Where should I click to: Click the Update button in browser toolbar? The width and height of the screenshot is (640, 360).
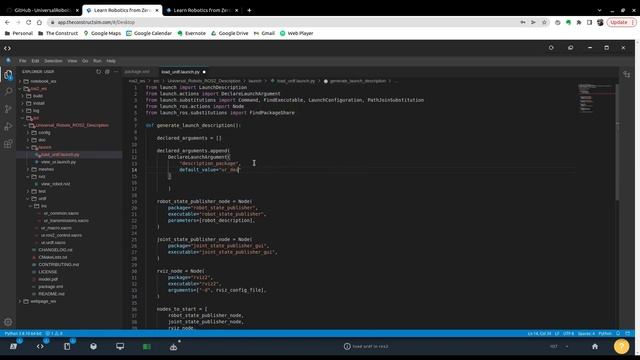pos(621,22)
